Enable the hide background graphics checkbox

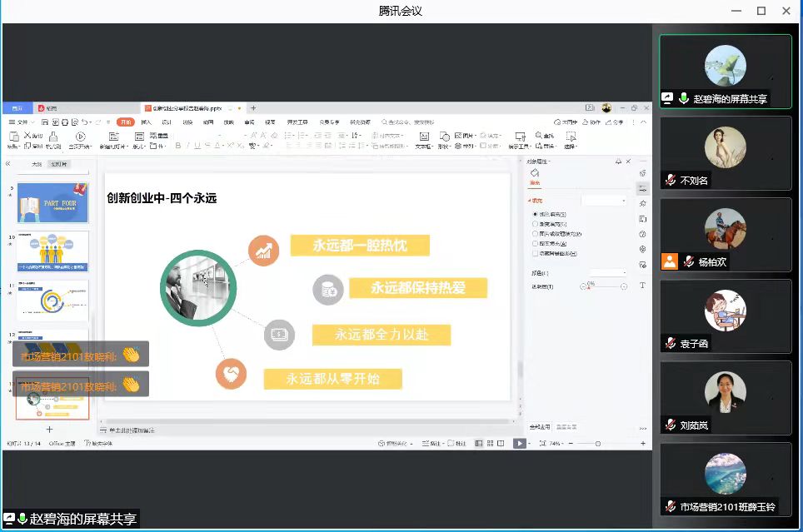pos(535,254)
